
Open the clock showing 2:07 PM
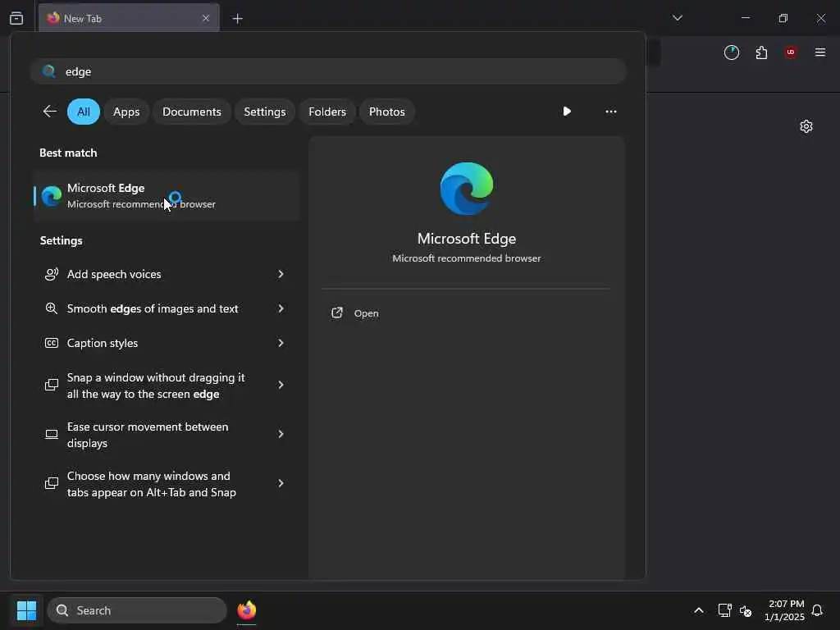tap(785, 610)
